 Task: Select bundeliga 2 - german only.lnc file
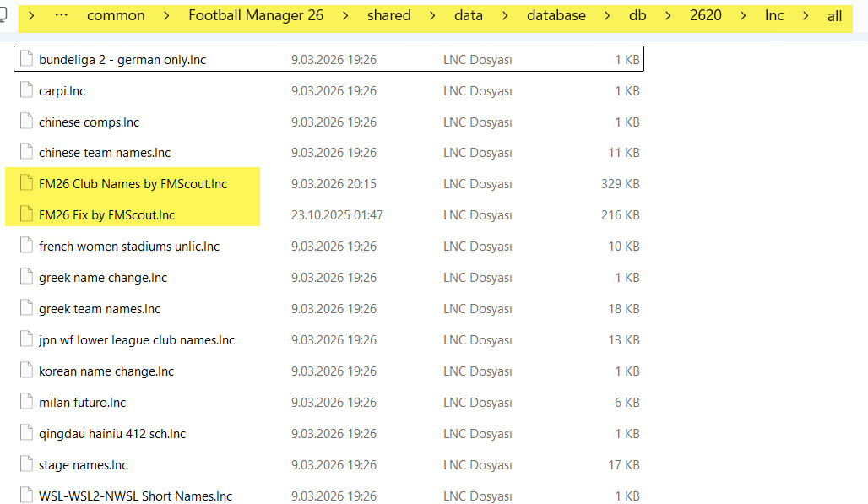pyautogui.click(x=122, y=60)
